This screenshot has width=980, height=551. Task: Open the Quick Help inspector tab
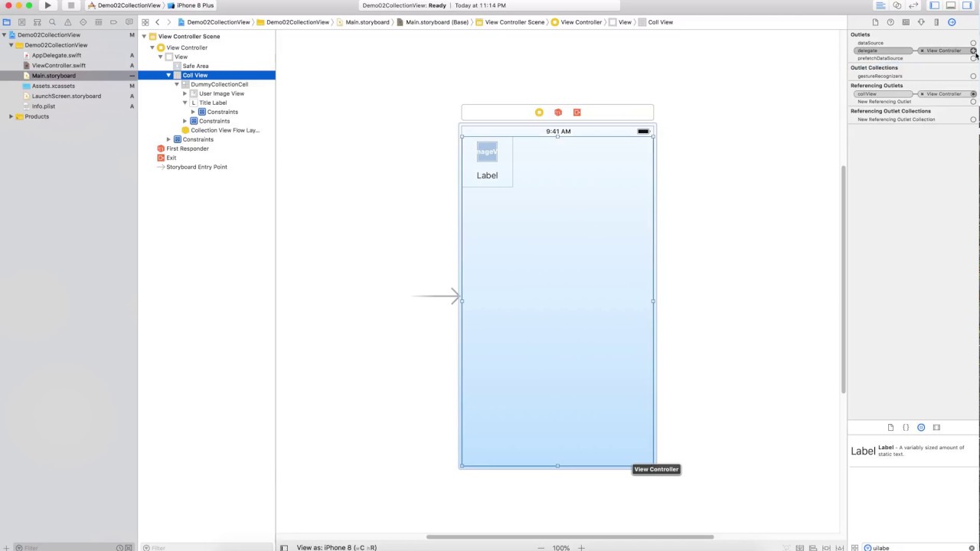[890, 22]
